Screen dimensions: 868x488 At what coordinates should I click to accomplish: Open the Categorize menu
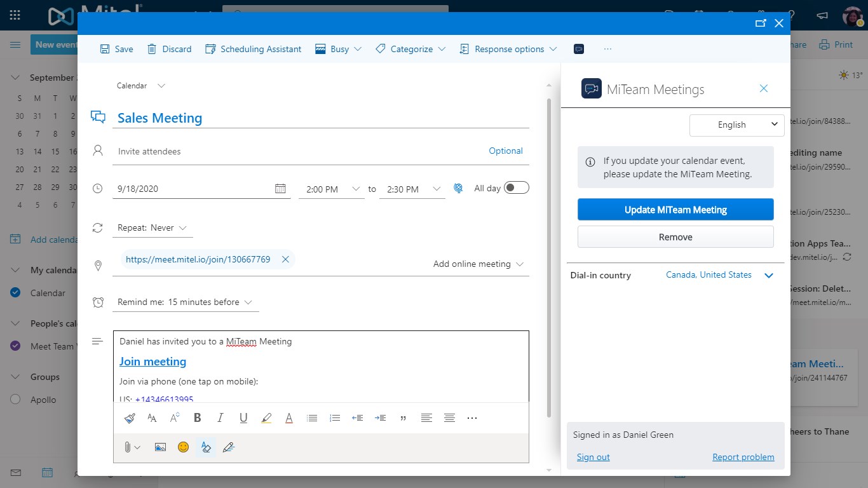[x=410, y=49]
